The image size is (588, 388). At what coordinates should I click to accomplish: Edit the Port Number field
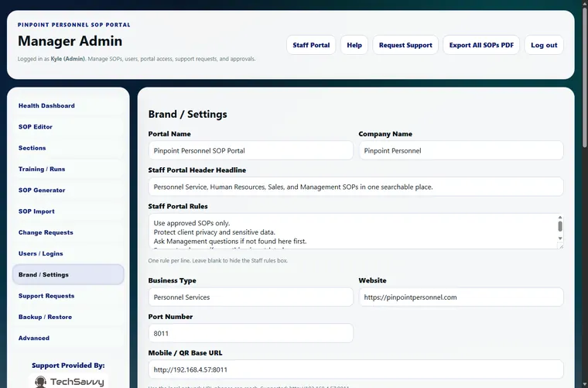(x=251, y=333)
